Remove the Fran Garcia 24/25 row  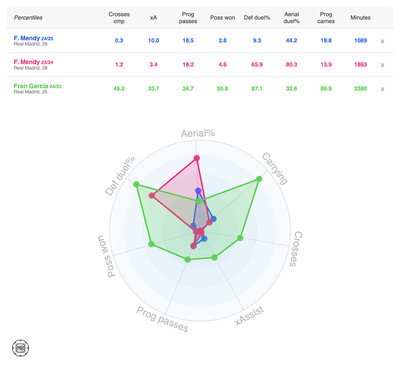point(382,89)
